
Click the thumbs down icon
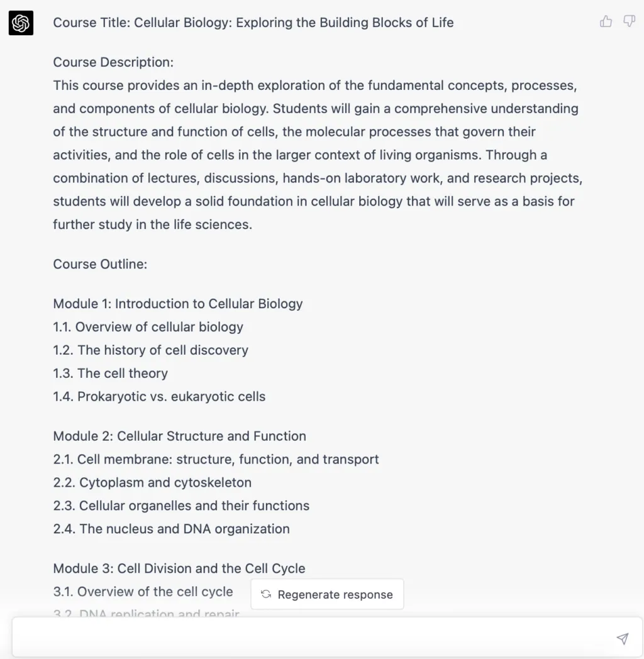[629, 21]
